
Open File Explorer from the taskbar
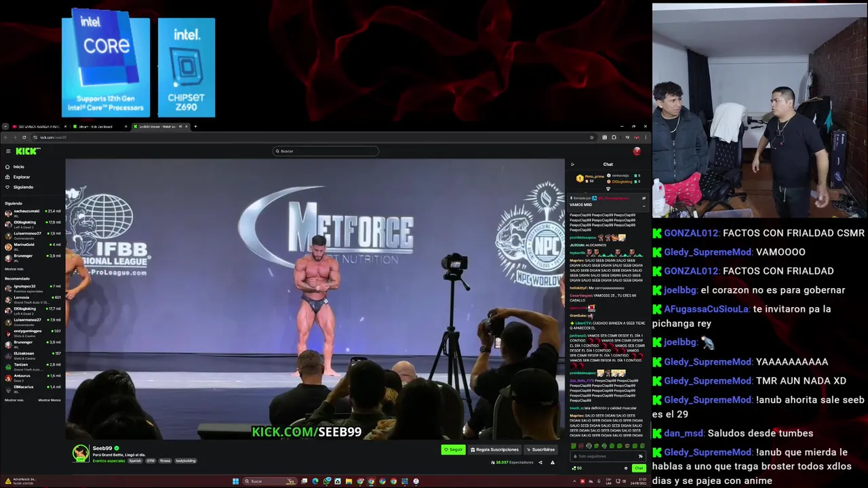(x=349, y=481)
